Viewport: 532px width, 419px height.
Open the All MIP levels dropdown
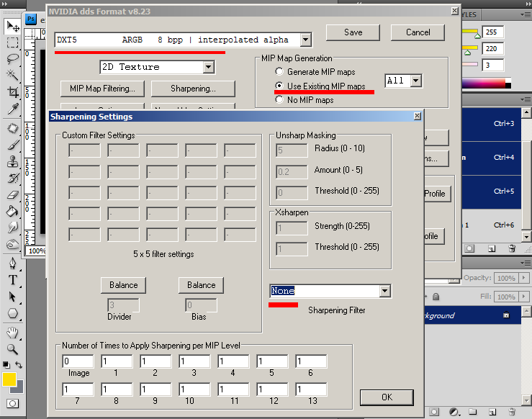click(x=416, y=81)
